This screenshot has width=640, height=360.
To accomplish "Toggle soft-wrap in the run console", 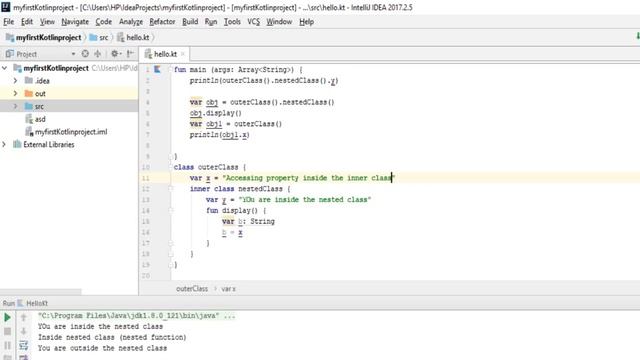I will [24, 345].
